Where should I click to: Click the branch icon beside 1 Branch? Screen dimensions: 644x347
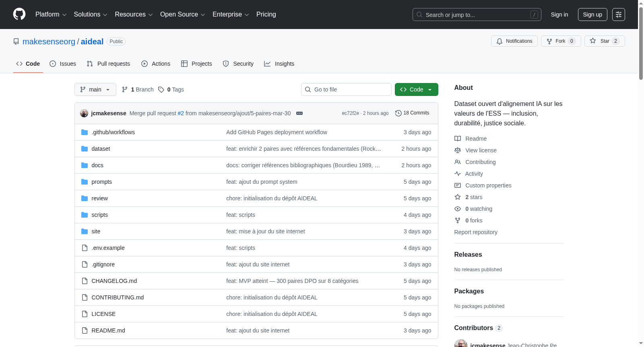click(x=125, y=89)
